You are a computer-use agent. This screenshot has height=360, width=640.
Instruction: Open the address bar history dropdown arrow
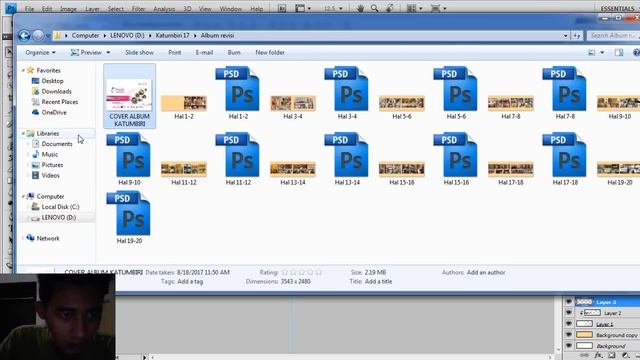565,36
